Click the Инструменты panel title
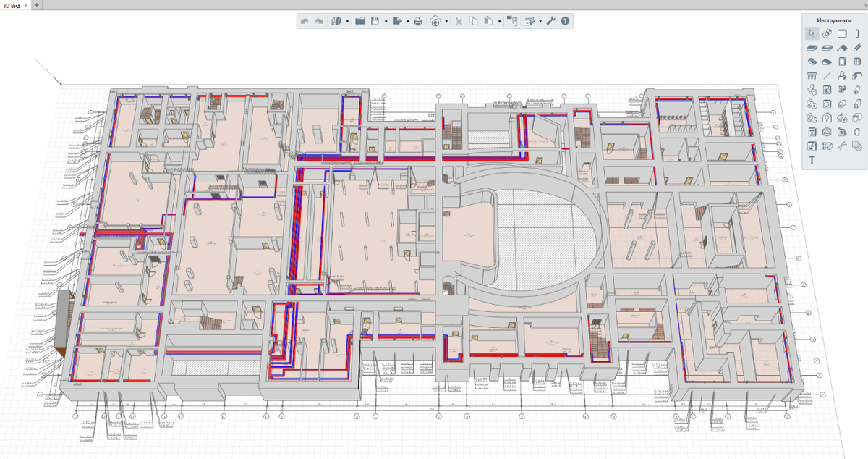This screenshot has width=868, height=459. tap(835, 20)
